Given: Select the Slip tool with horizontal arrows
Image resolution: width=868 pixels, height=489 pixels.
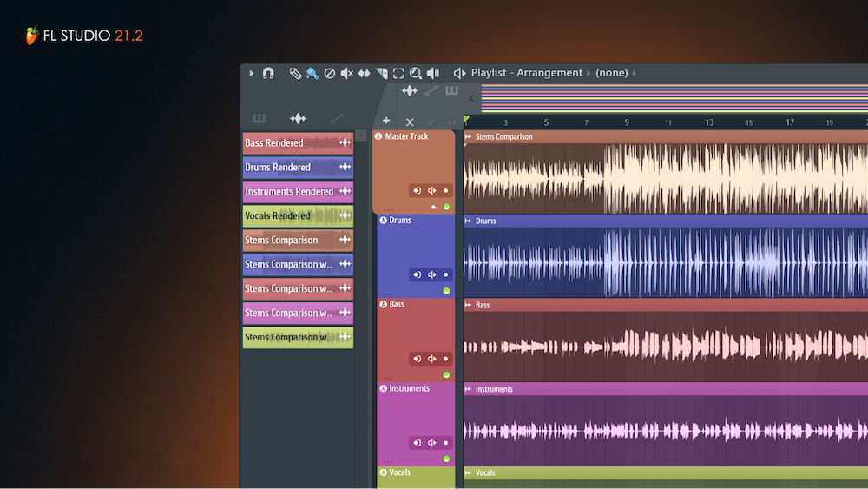Looking at the screenshot, I should tap(364, 74).
